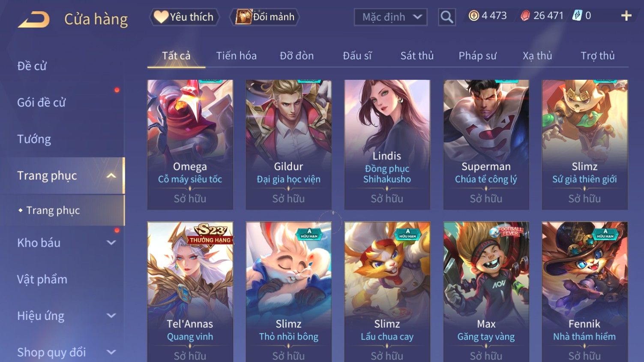Expand the Hiệu ứng sidebar section
The width and height of the screenshot is (644, 362).
point(111,316)
